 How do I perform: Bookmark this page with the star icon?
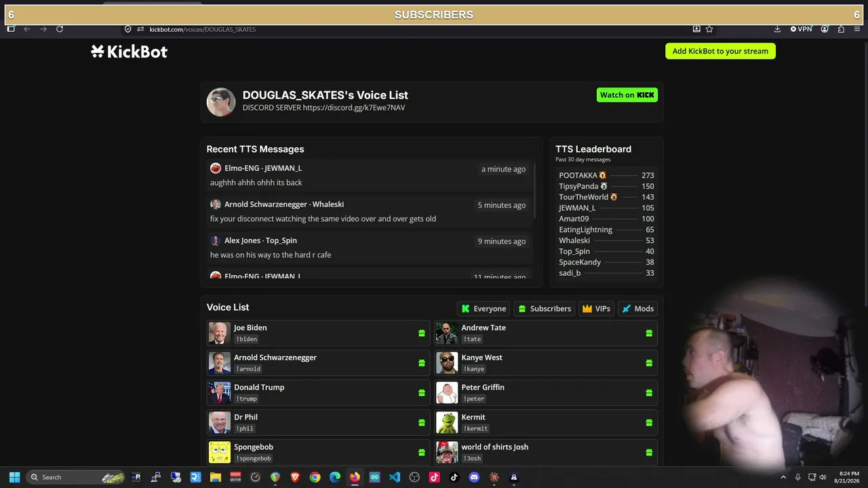coord(709,29)
